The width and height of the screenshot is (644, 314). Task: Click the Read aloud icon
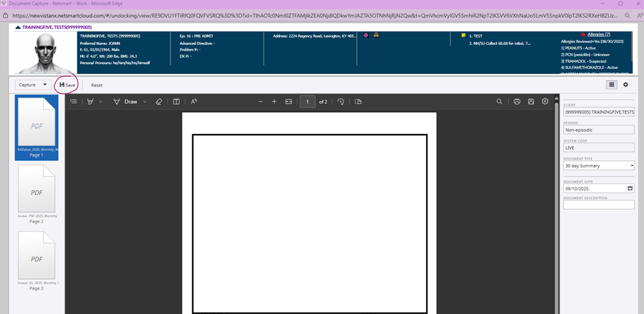pyautogui.click(x=194, y=102)
